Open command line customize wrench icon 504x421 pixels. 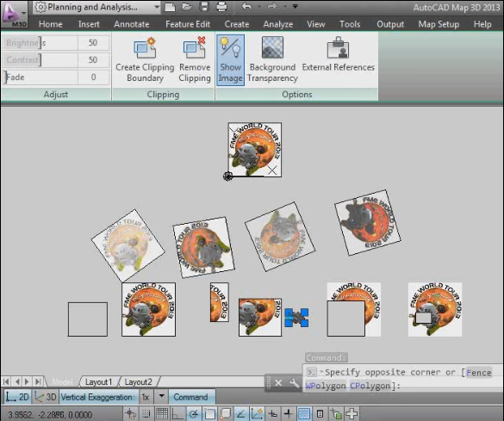tap(294, 383)
